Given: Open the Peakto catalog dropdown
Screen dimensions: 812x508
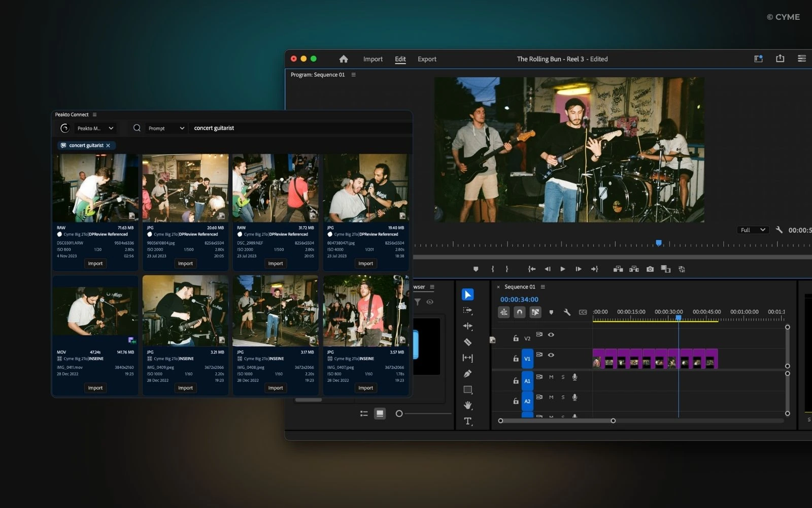Looking at the screenshot, I should [x=95, y=129].
